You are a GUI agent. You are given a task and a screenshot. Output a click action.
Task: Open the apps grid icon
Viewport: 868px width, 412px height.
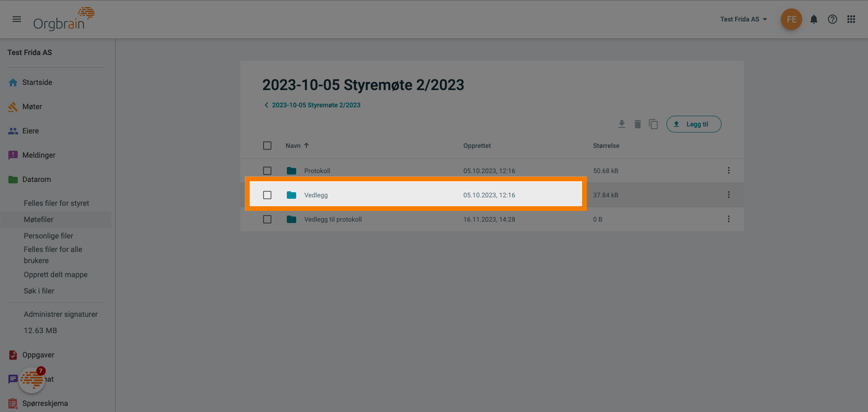(x=851, y=19)
